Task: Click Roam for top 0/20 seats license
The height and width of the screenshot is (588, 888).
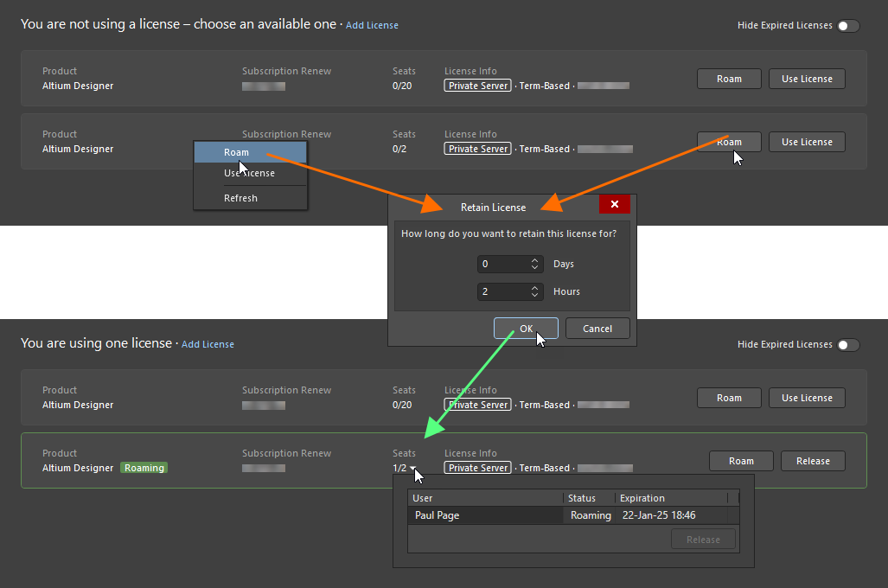Action: (729, 79)
